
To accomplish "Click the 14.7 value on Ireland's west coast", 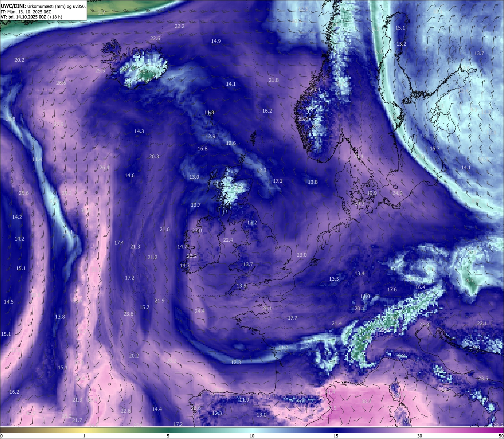I will click(x=182, y=247).
